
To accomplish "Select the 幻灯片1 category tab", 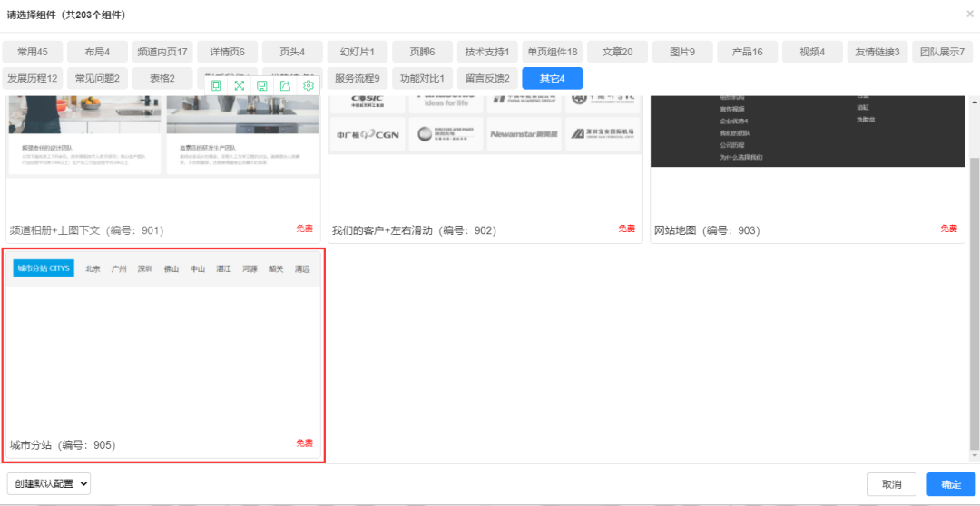I will point(357,52).
